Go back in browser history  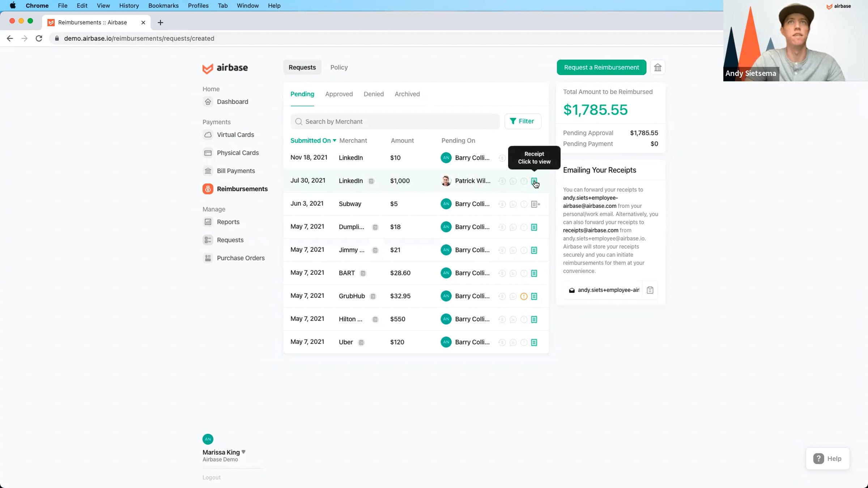point(10,38)
